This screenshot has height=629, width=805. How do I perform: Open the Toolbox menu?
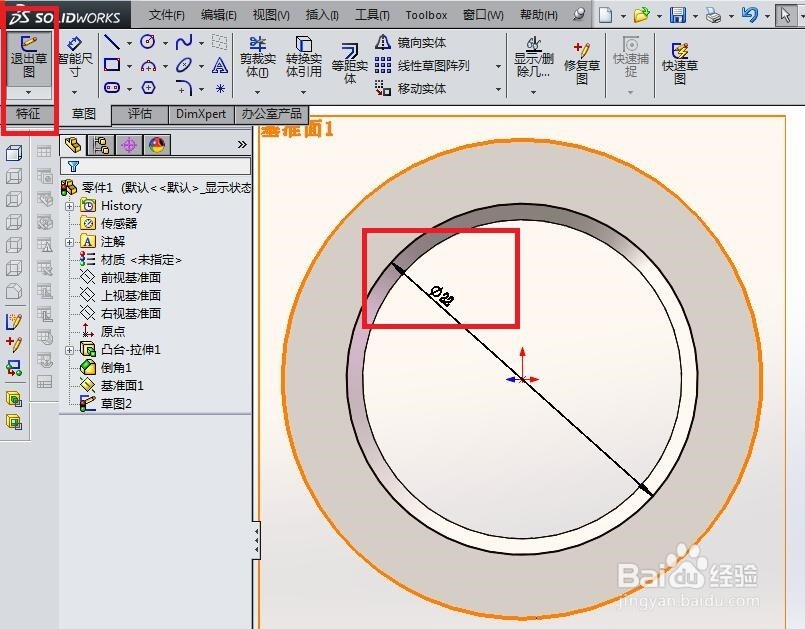tap(426, 15)
